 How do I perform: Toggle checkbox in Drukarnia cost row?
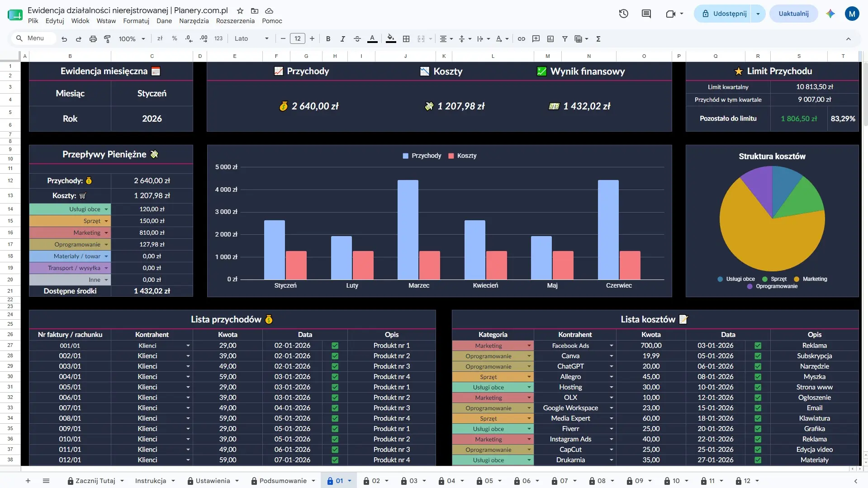tap(758, 460)
